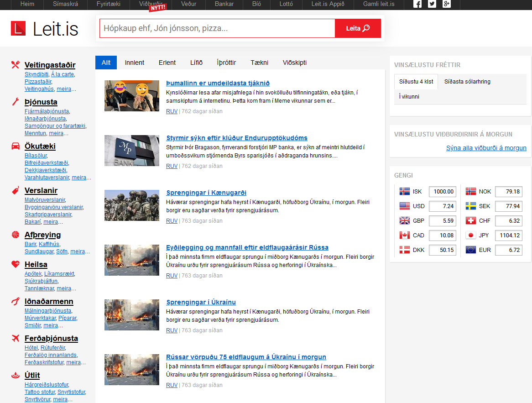The width and height of the screenshot is (532, 403).
Task: Edit the USD exchange rate field
Action: click(x=442, y=206)
